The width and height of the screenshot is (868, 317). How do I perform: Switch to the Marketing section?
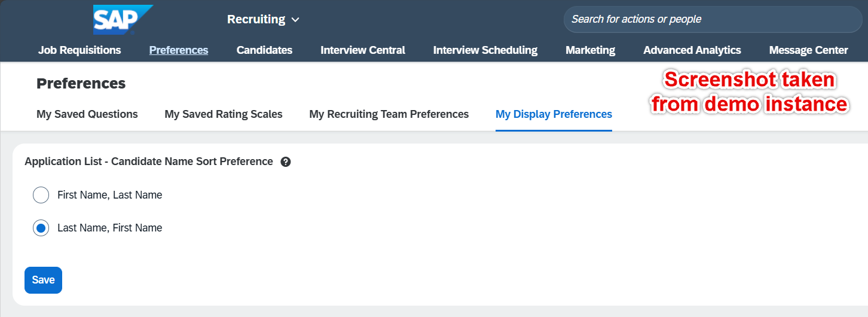point(590,50)
